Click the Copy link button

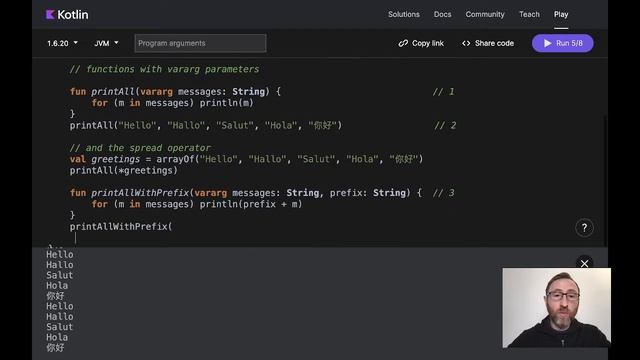(x=421, y=43)
